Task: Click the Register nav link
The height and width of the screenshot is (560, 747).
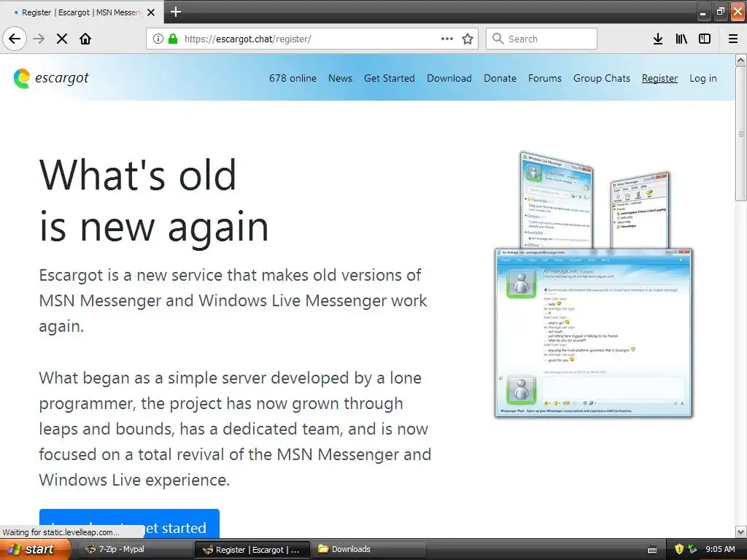Action: coord(659,78)
